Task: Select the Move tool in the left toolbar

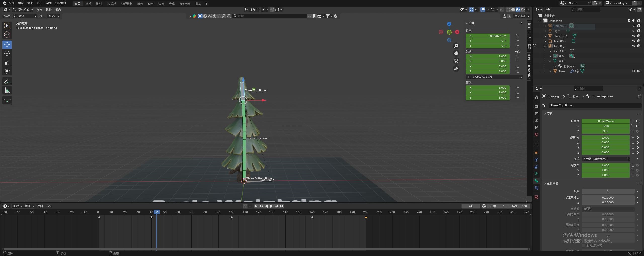Action: tap(7, 45)
